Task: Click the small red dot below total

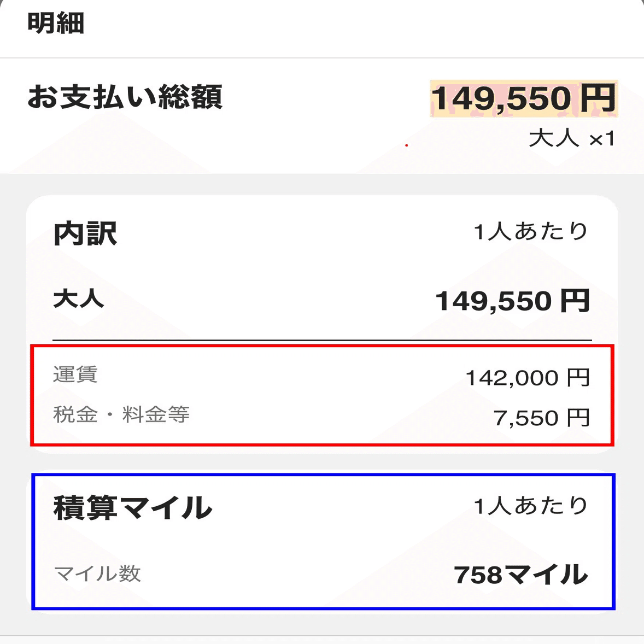Action: [x=406, y=145]
